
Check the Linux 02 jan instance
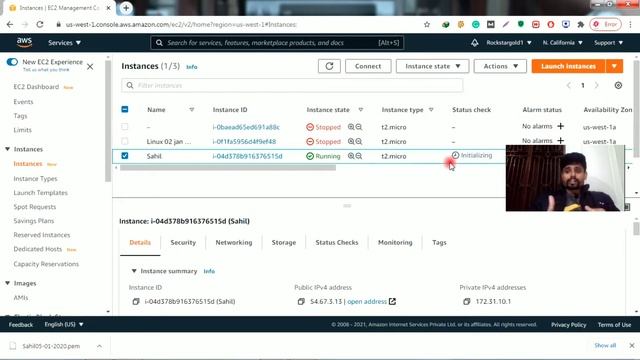tap(125, 141)
